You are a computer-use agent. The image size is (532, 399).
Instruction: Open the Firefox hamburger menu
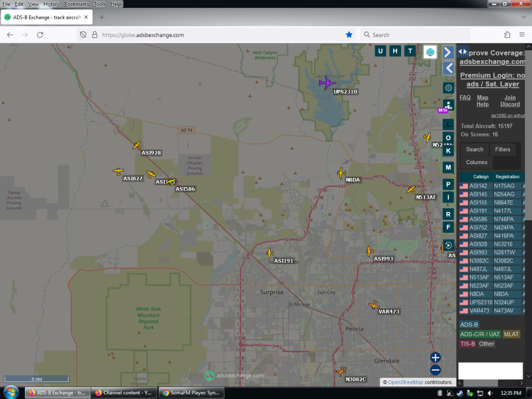click(x=522, y=35)
